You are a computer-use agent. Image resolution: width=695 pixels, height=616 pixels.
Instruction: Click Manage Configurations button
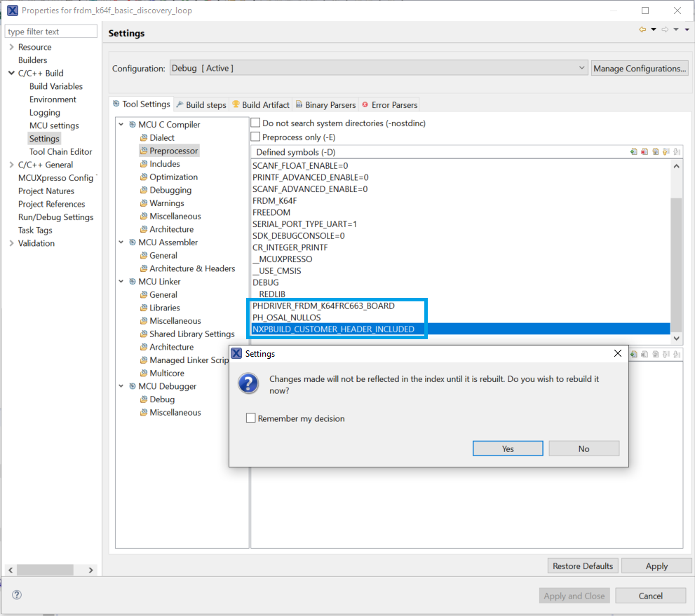[640, 68]
